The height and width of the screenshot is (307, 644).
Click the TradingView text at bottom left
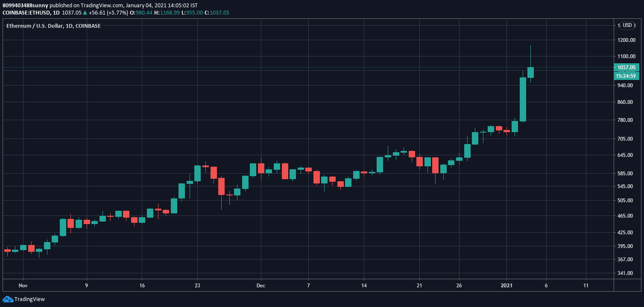(x=29, y=299)
